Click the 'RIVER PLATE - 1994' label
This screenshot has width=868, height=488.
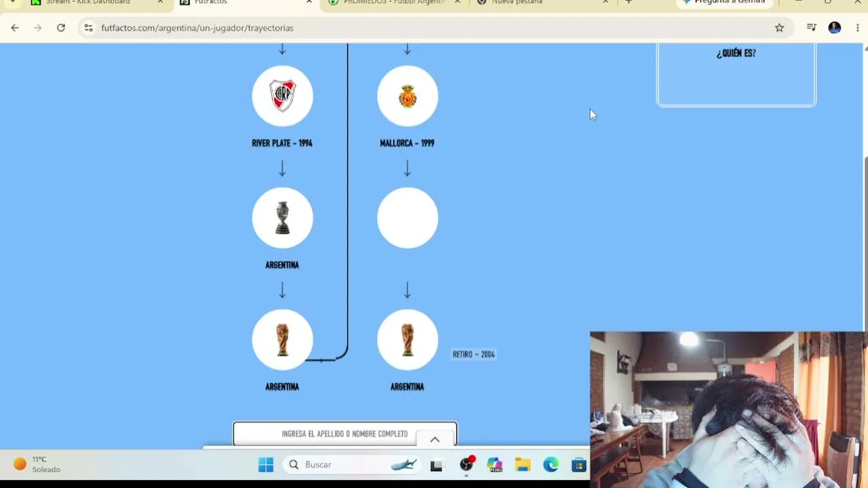(x=282, y=143)
